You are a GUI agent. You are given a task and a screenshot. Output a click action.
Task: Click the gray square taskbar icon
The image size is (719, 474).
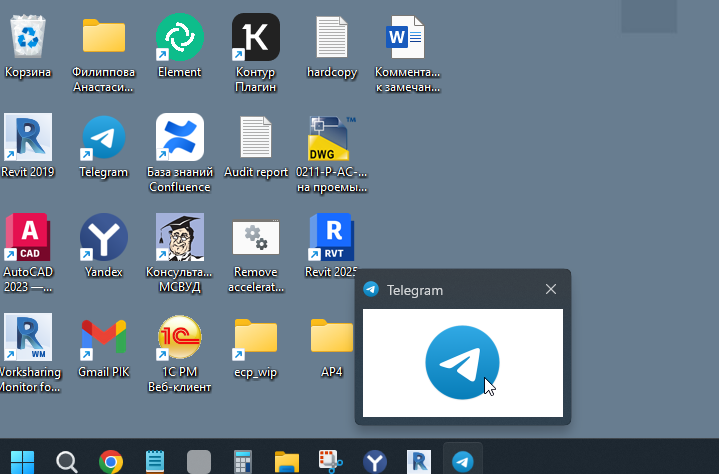(199, 462)
